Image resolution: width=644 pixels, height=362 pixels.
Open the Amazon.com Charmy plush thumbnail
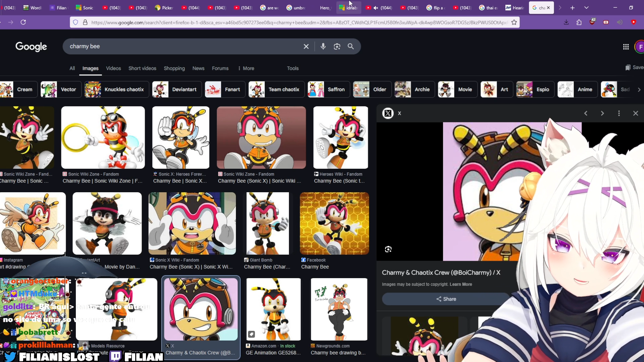coord(273,309)
